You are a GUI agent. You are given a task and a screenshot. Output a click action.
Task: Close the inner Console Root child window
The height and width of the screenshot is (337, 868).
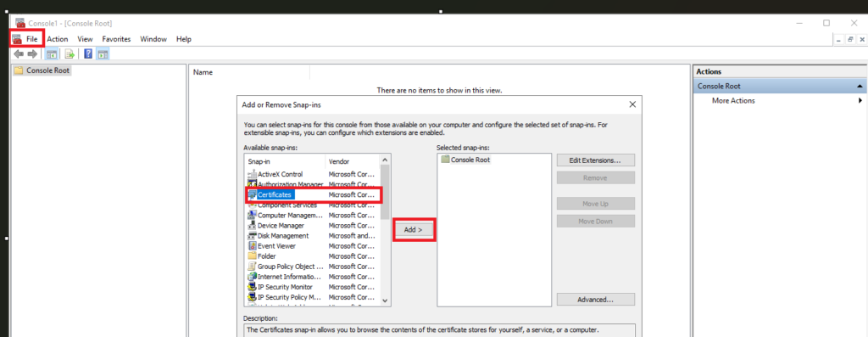click(862, 39)
